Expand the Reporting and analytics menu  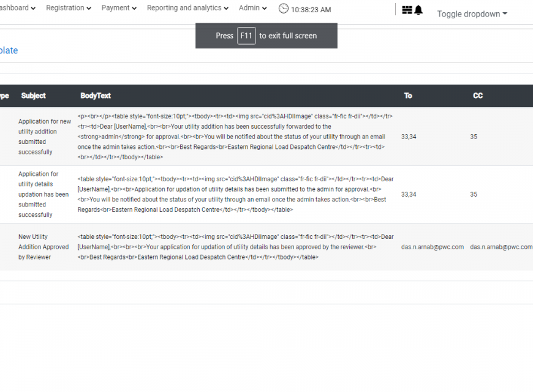(x=187, y=8)
